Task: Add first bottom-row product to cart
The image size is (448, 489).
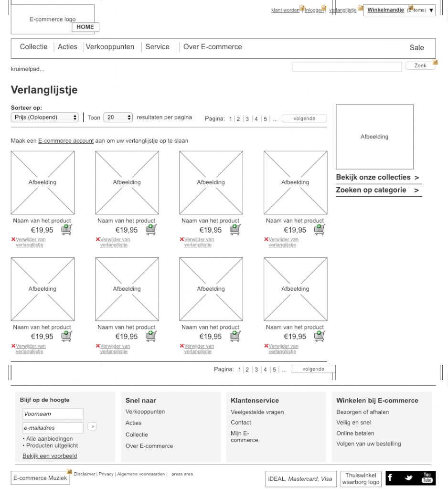Action: (x=67, y=336)
